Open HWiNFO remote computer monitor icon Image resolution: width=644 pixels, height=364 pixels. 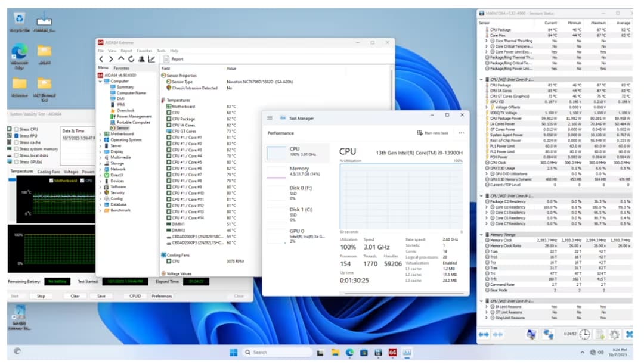click(531, 334)
